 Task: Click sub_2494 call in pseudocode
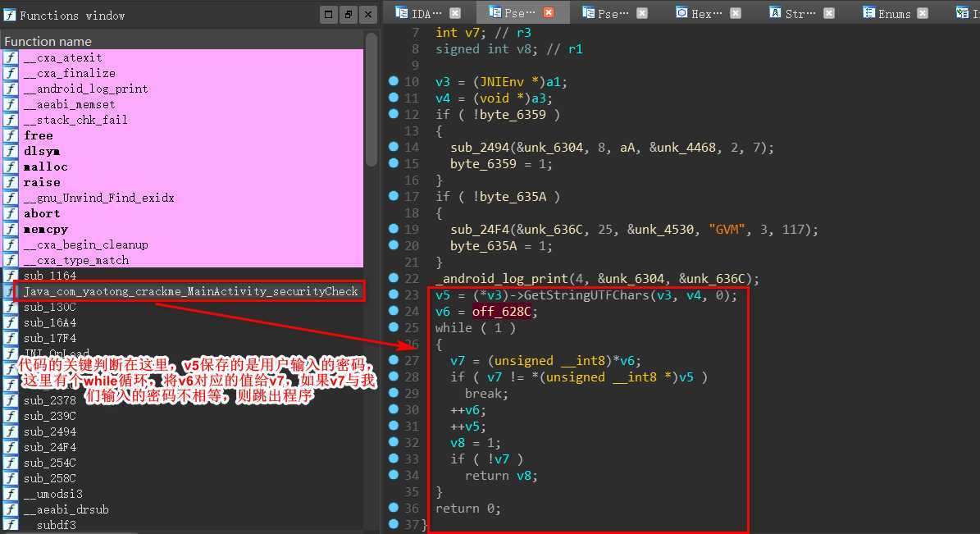(x=480, y=148)
